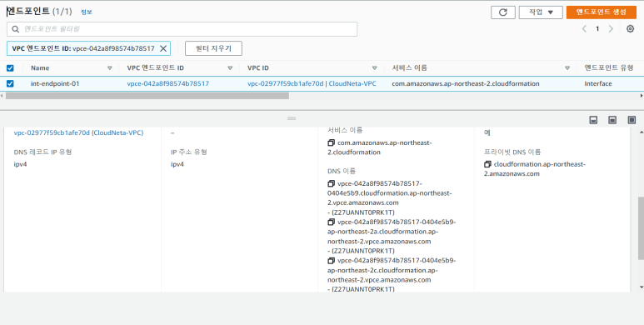Click the 엔드포인트 생성 button
This screenshot has height=325, width=644.
601,12
